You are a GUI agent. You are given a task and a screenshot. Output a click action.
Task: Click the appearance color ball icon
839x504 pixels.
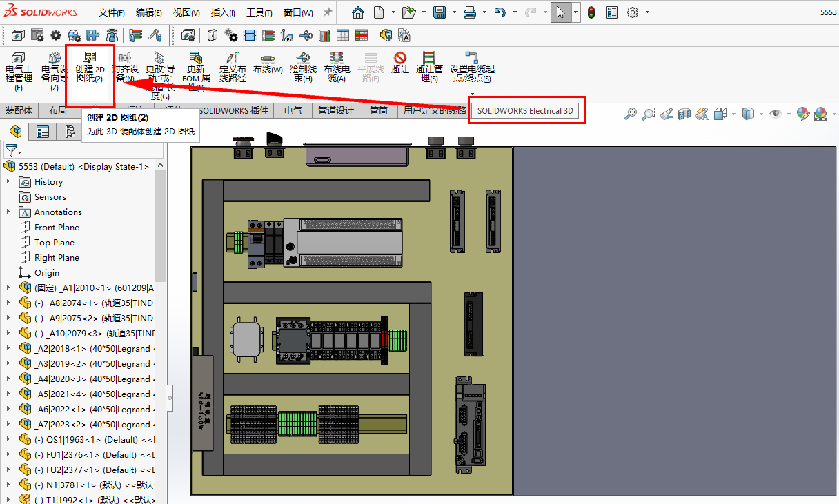(x=802, y=114)
